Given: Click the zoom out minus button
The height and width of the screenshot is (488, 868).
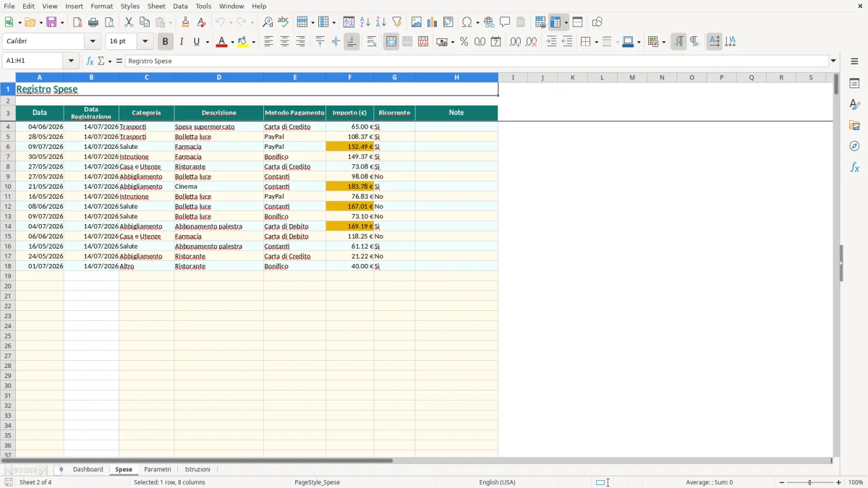Looking at the screenshot, I should [x=782, y=482].
